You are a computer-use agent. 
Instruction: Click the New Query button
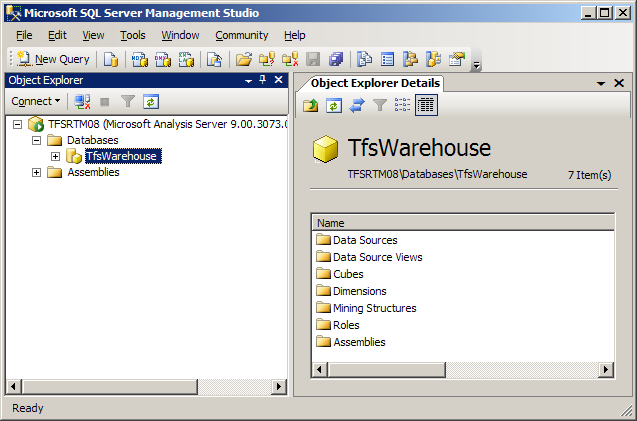click(53, 59)
